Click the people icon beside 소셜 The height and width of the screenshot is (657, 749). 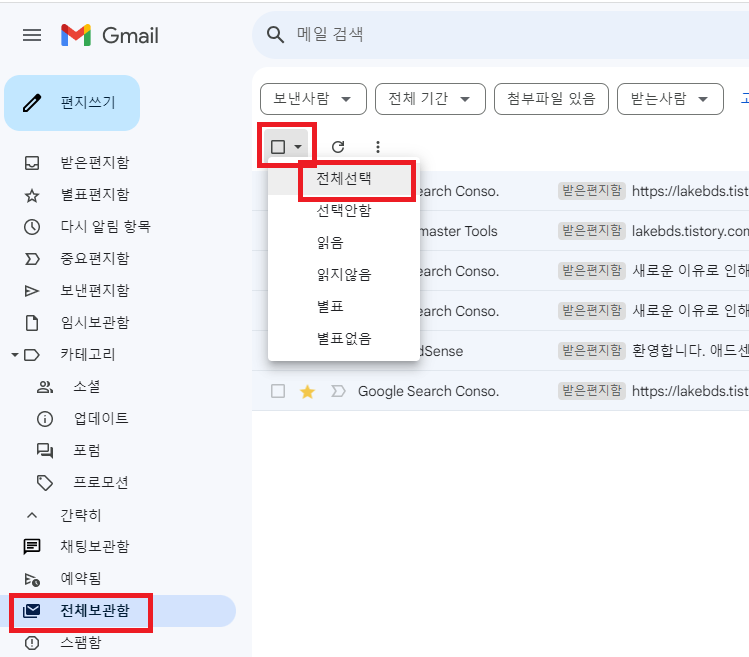coord(45,387)
